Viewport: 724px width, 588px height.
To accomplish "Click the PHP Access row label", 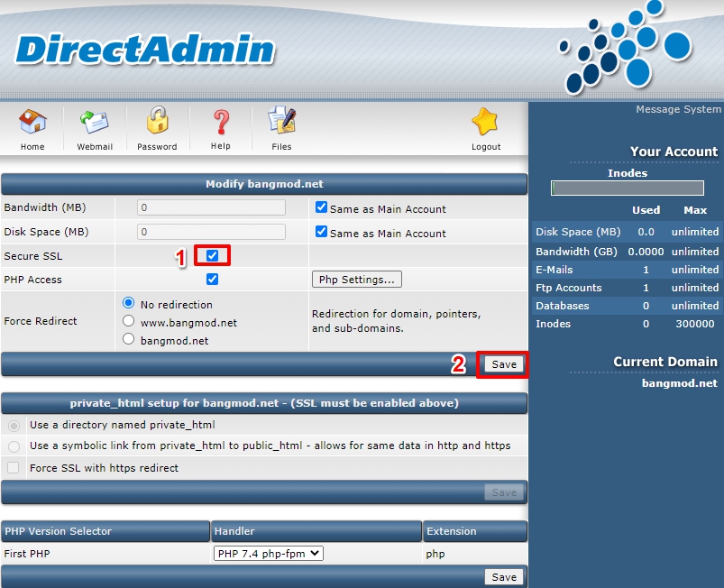I will click(x=32, y=280).
